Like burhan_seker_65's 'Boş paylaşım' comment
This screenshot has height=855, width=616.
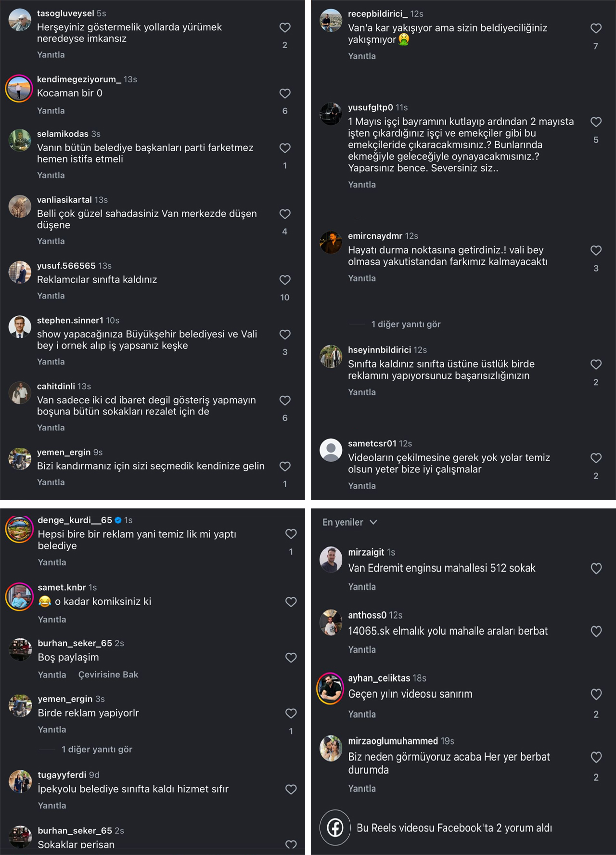[290, 658]
